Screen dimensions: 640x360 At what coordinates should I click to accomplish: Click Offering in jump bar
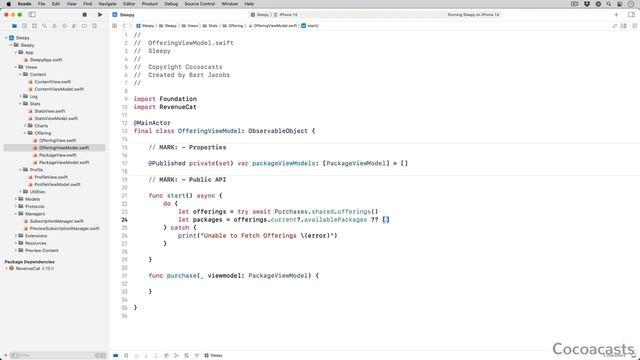pyautogui.click(x=233, y=26)
